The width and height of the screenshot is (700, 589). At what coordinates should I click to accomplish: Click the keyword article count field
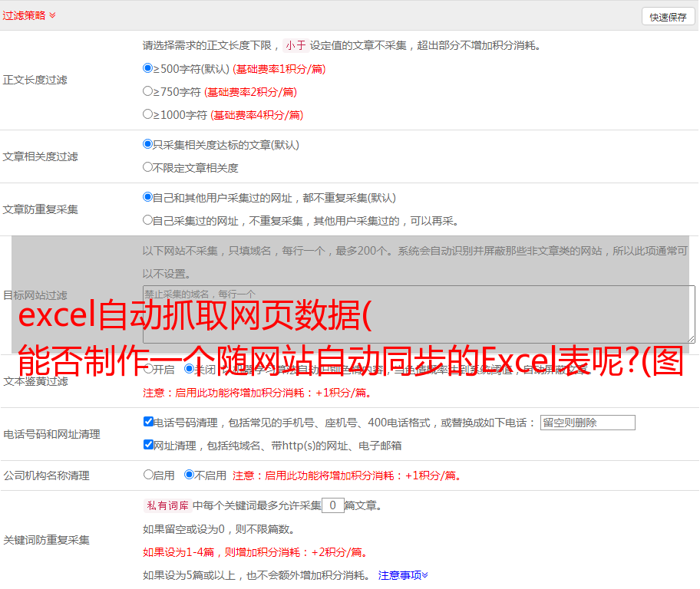[333, 505]
